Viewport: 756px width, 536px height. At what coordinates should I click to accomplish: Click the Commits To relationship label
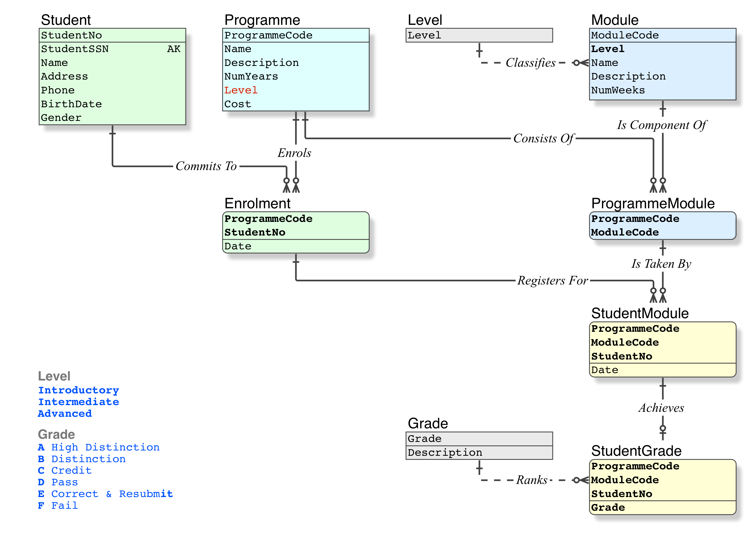pos(206,166)
